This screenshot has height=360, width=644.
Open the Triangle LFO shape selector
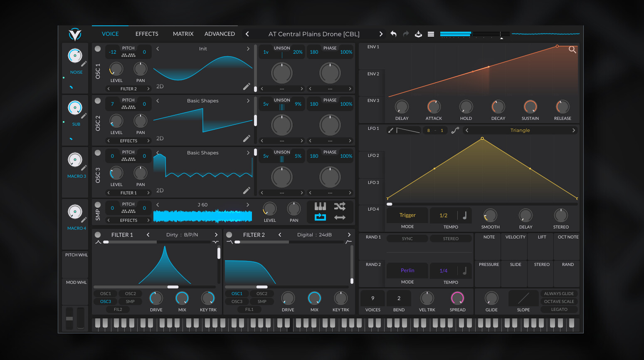pos(520,130)
